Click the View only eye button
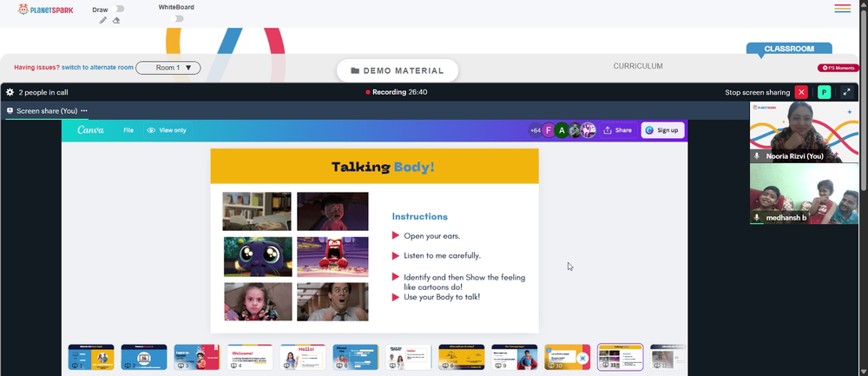 [166, 130]
